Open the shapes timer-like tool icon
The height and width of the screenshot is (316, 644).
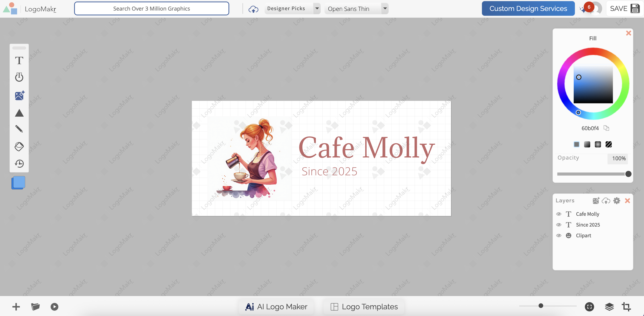(19, 77)
